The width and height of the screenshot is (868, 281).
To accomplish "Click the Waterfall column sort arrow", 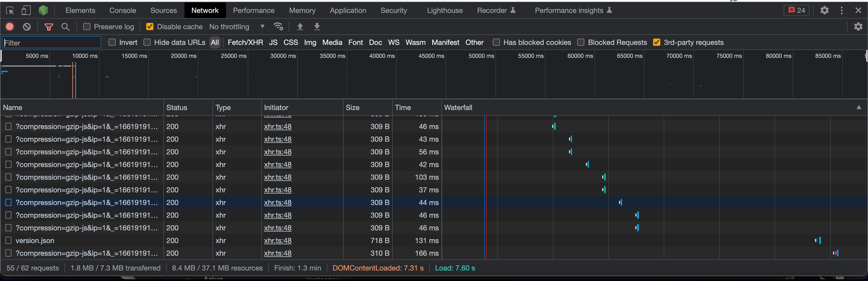I will [x=858, y=107].
